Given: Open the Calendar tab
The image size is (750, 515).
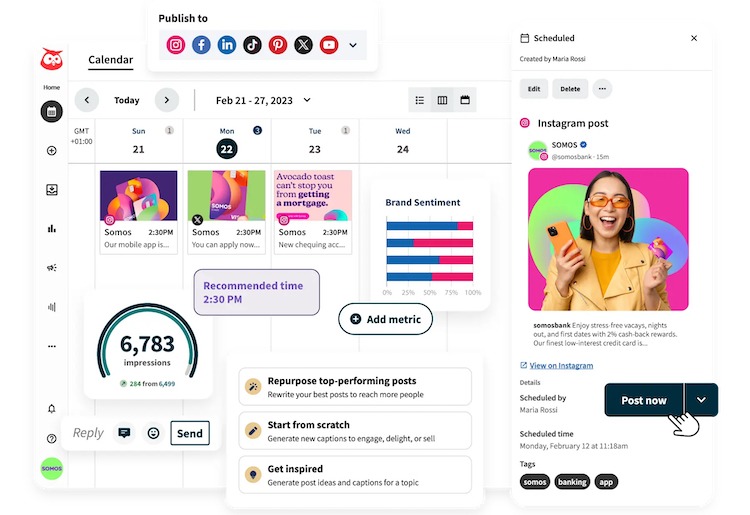Looking at the screenshot, I should [110, 60].
